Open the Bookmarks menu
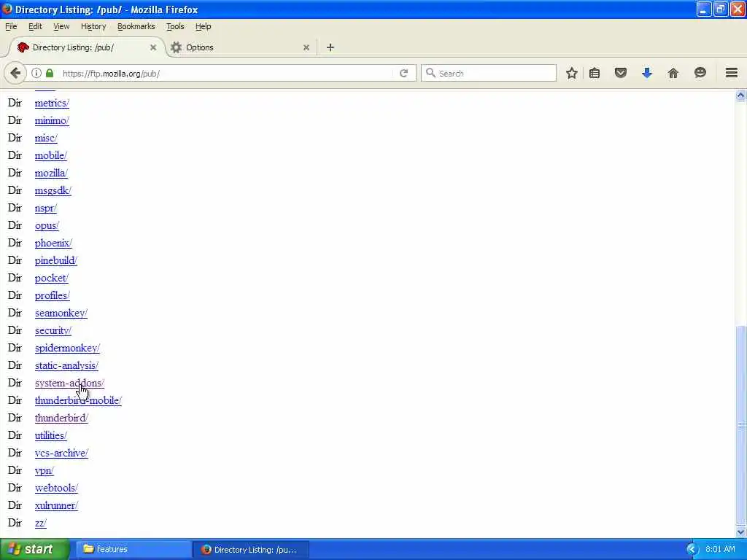747x560 pixels. pos(136,26)
